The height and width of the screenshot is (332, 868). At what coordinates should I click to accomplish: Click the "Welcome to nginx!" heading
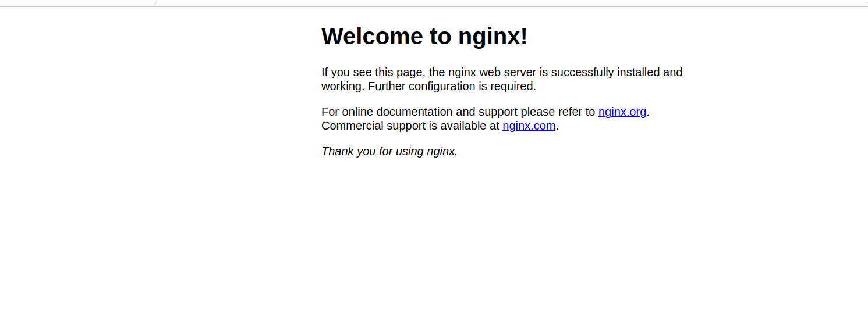(x=424, y=36)
